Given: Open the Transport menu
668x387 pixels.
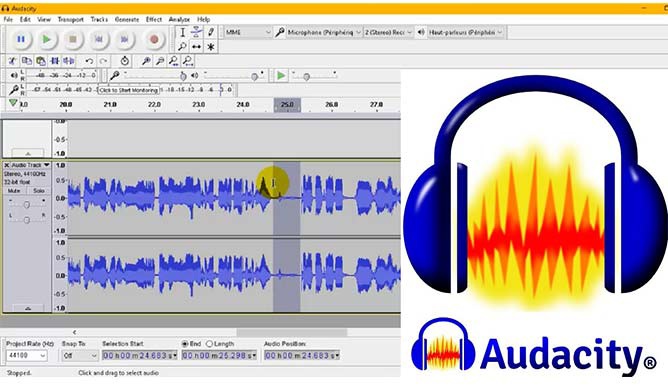Looking at the screenshot, I should (x=71, y=19).
